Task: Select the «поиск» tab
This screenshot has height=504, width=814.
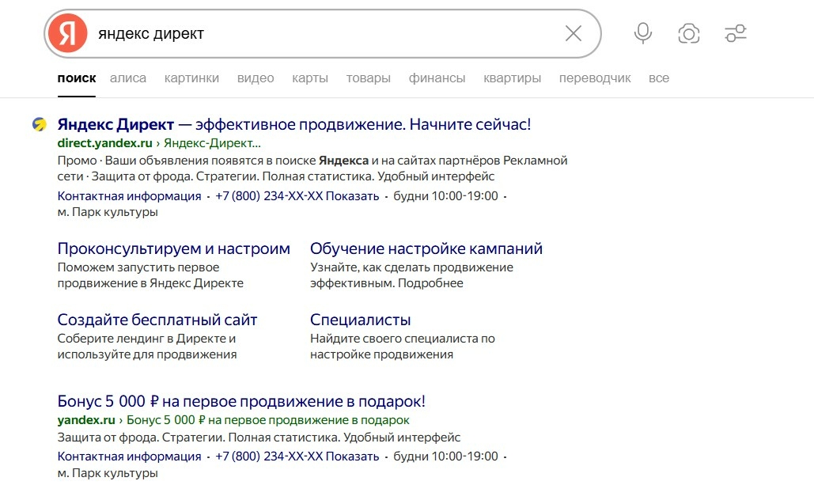Action: pos(76,78)
